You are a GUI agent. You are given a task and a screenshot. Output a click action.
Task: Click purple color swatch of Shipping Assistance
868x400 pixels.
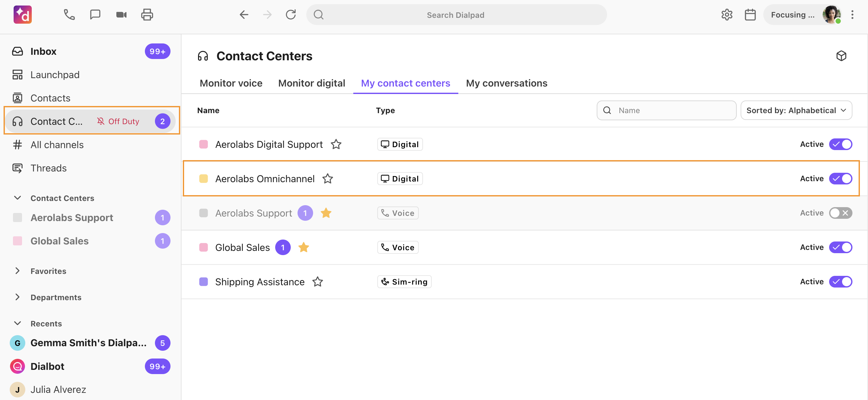pos(203,282)
